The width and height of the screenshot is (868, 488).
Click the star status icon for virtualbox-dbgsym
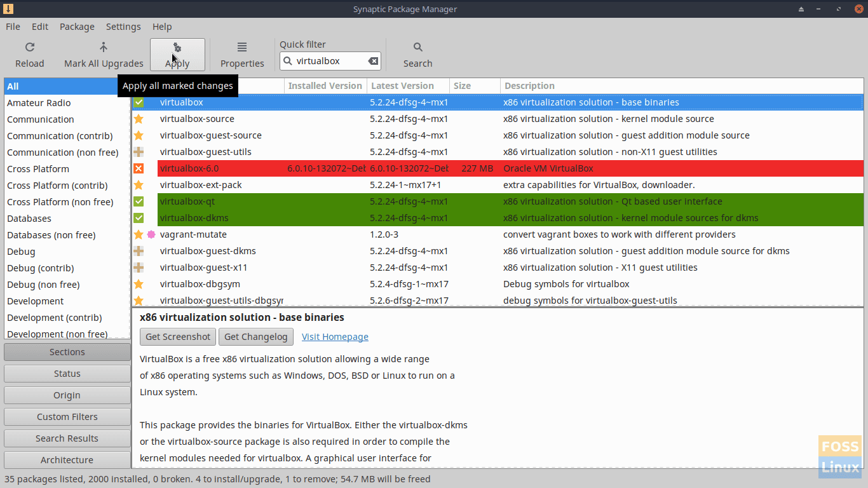coord(139,284)
